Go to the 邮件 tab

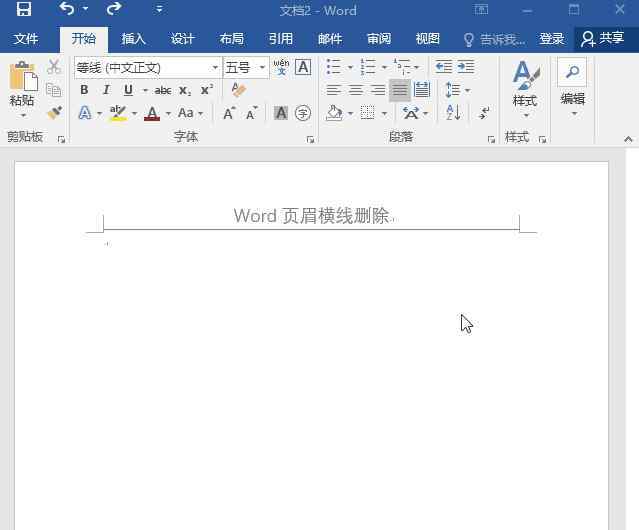tap(330, 39)
